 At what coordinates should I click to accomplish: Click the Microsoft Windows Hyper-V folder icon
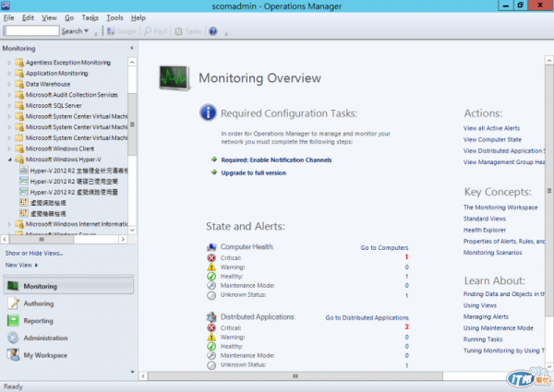tap(19, 160)
